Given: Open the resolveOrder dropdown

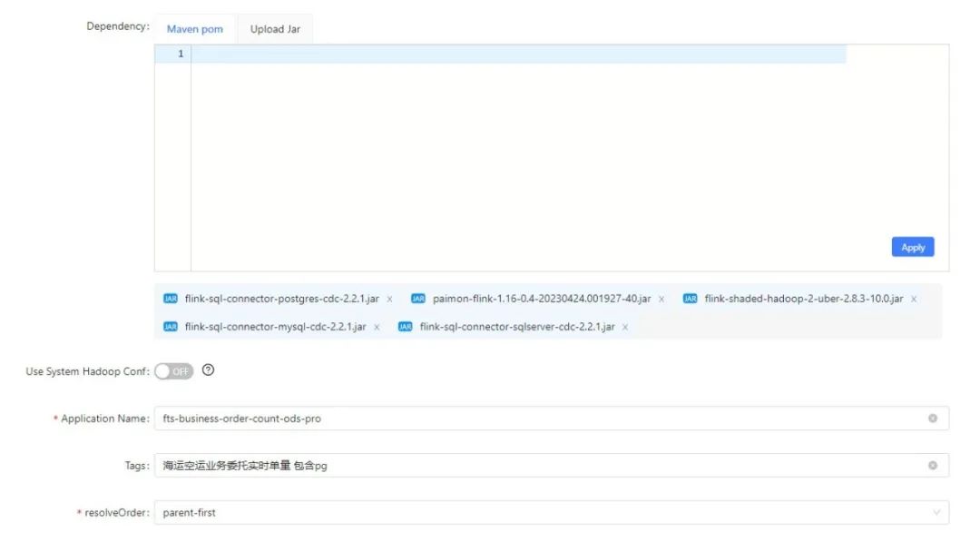Looking at the screenshot, I should tap(551, 513).
